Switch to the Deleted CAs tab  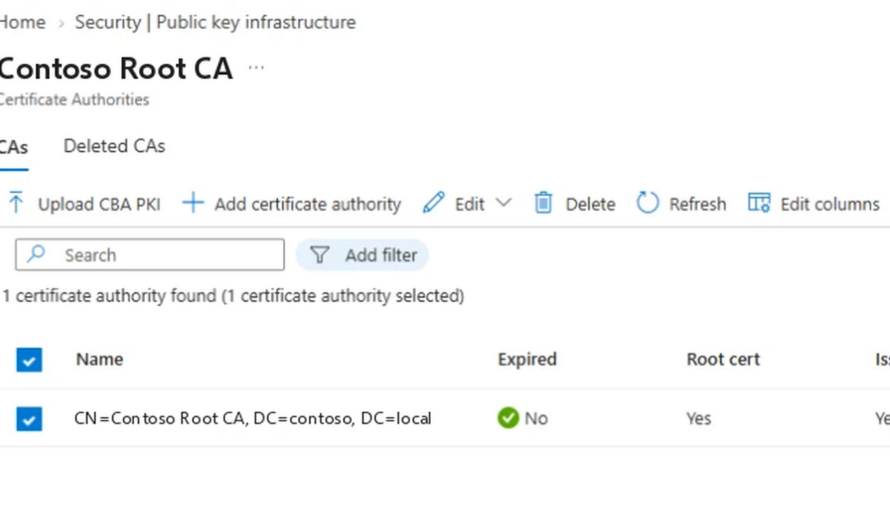(x=114, y=146)
